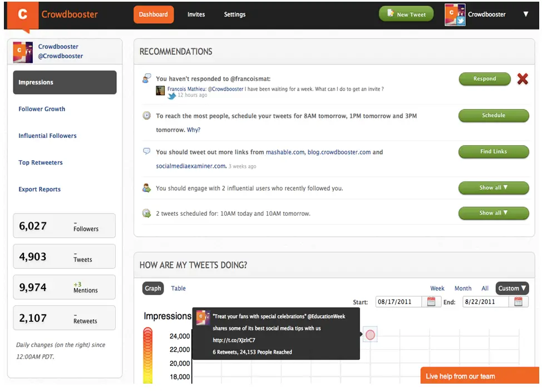Select the Week time range
Screen dimensions: 542x392
point(437,289)
